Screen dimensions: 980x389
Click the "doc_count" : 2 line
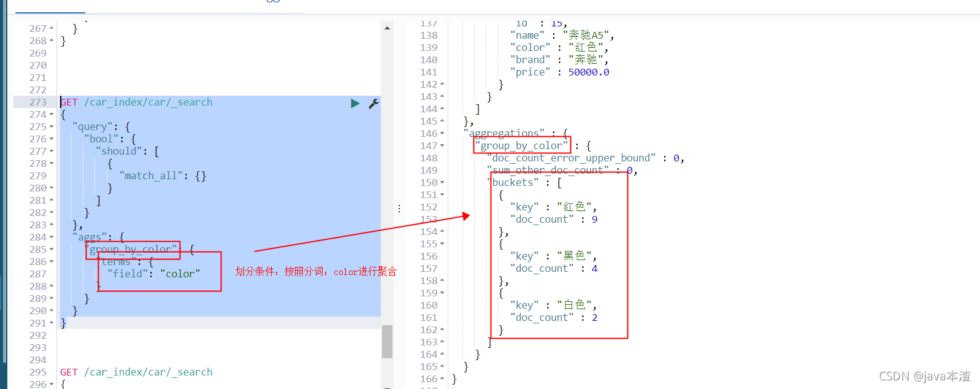[x=554, y=318]
